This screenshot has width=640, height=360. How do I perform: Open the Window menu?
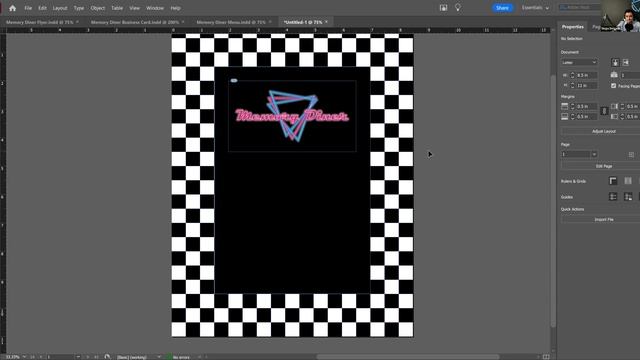coord(155,8)
